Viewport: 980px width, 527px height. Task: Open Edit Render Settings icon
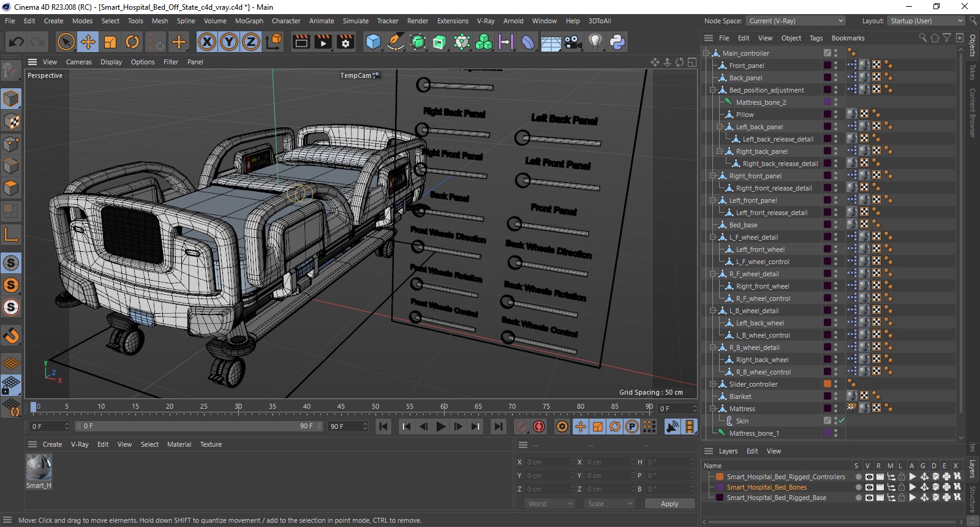(x=345, y=42)
